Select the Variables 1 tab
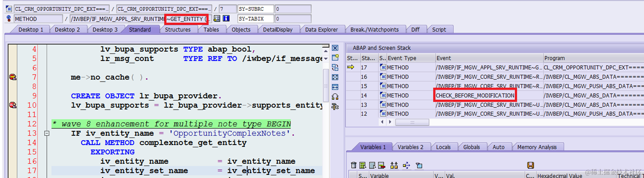Viewport: 644px width, 178px height. (x=373, y=147)
